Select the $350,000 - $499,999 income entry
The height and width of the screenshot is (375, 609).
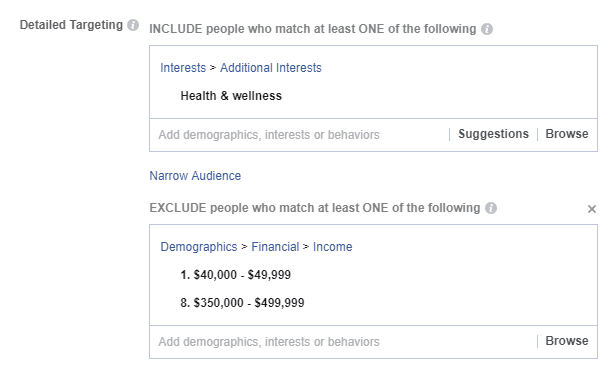point(242,302)
